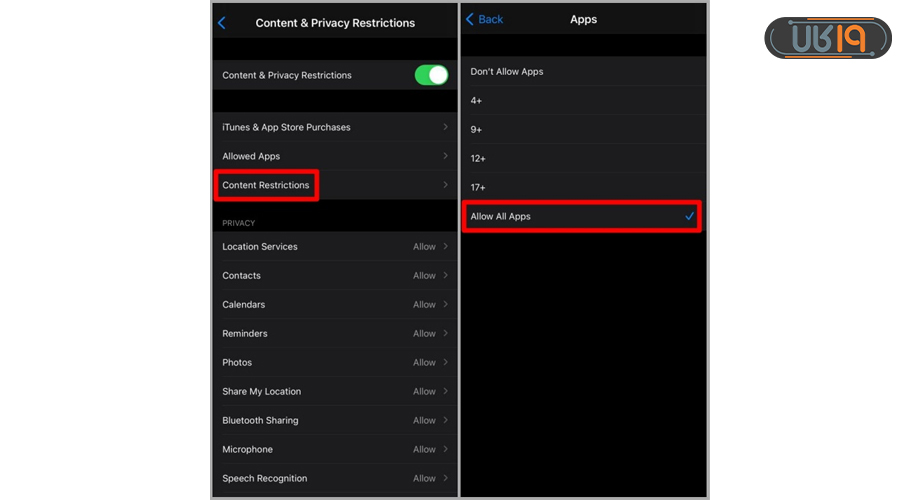Open iTunes & App Store Purchases
This screenshot has height=500, width=900.
point(334,127)
